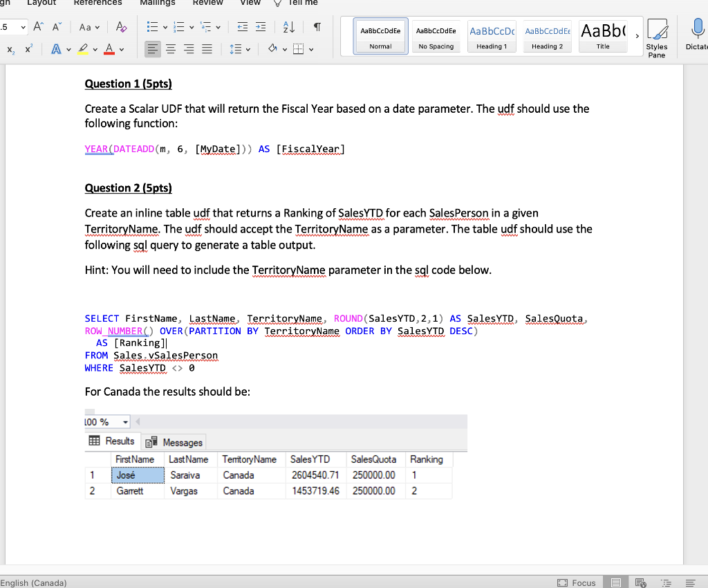Clear all formatting with the eraser icon
Image resolution: width=708 pixels, height=588 pixels.
coord(121,27)
